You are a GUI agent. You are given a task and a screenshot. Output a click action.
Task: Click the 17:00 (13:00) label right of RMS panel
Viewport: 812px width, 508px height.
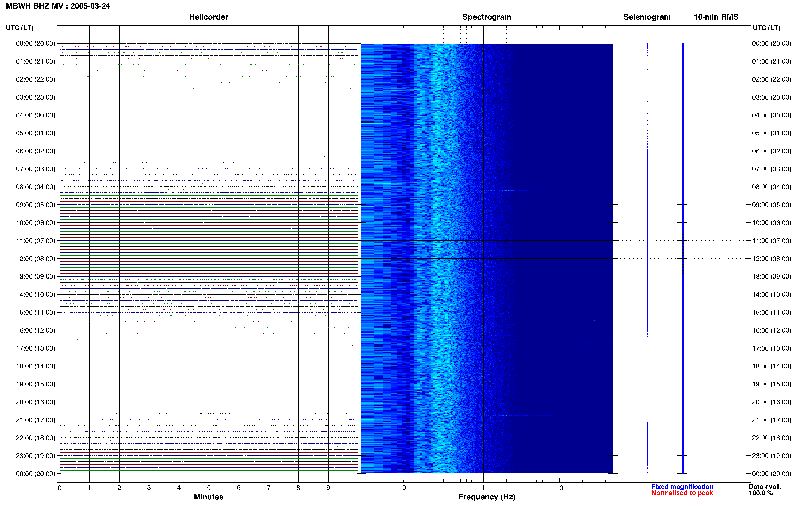(x=772, y=348)
